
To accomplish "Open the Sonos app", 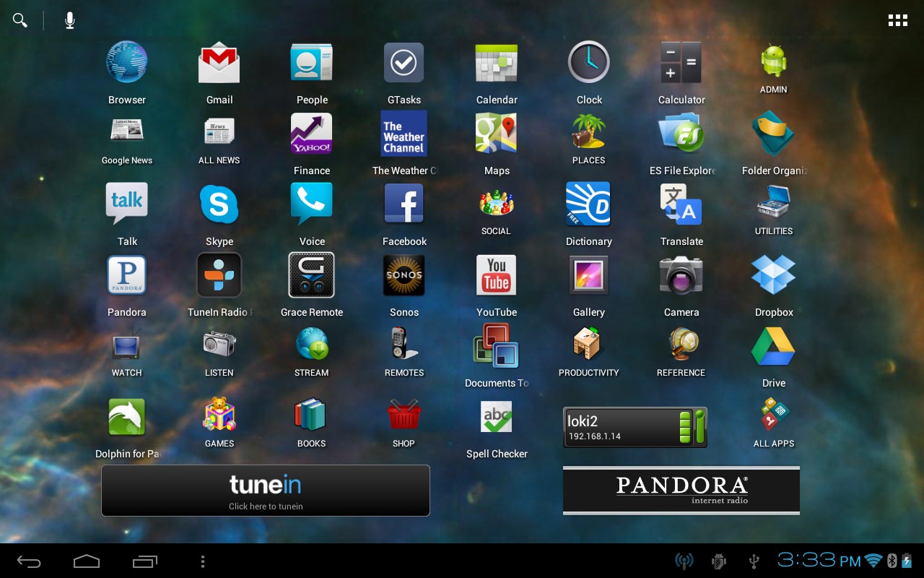I will 404,275.
